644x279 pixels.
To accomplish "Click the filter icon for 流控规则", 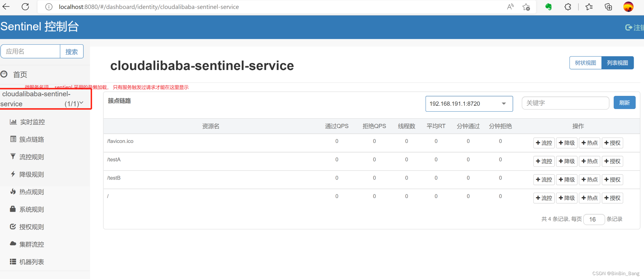I will click(x=13, y=156).
